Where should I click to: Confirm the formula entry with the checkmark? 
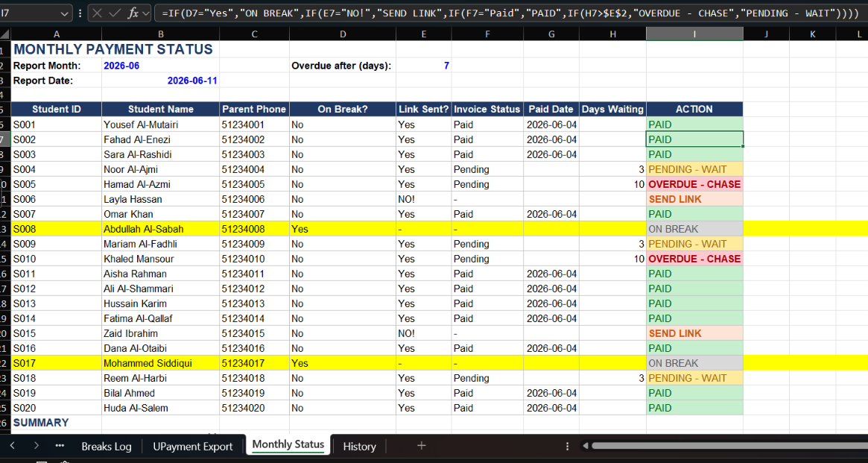coord(115,13)
